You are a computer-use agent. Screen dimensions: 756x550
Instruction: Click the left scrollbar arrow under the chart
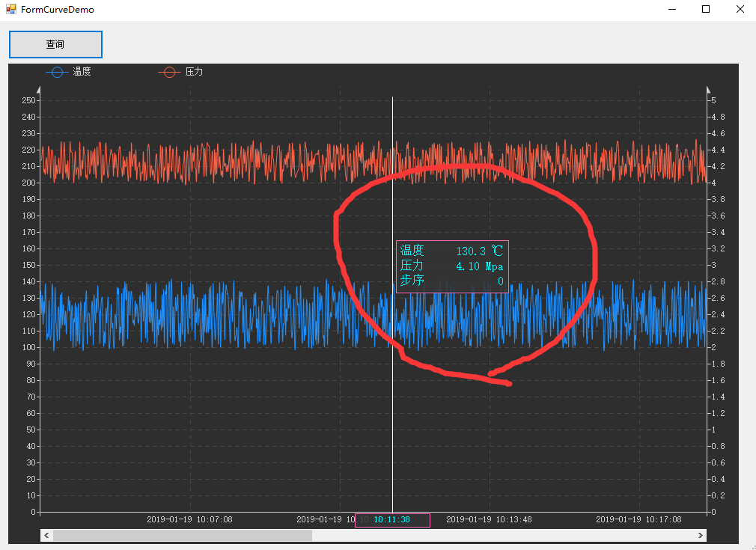tap(46, 536)
